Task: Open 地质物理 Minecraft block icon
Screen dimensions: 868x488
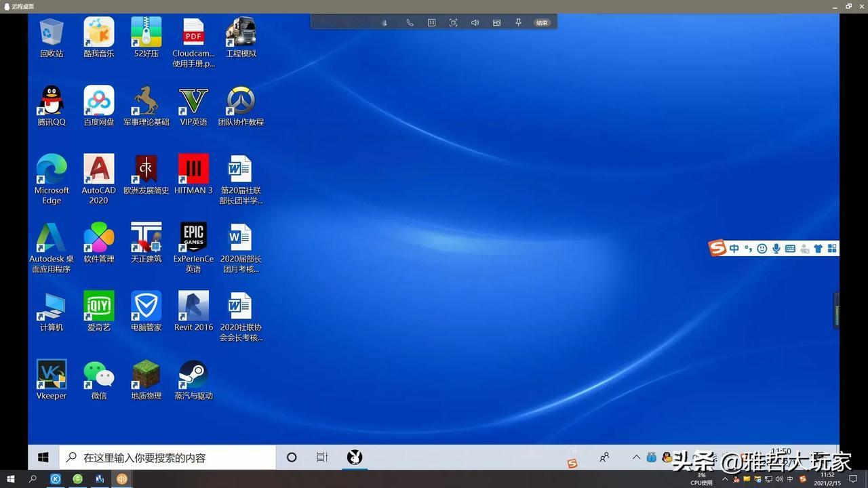Action: (146, 380)
